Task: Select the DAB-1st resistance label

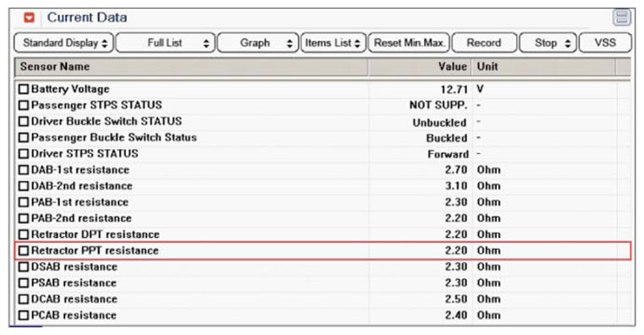Action: click(x=80, y=170)
